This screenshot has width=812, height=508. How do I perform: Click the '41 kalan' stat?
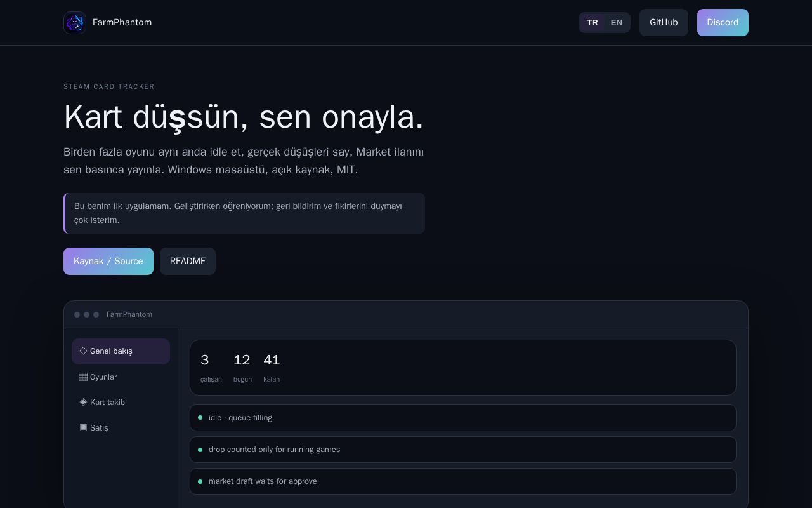point(272,368)
